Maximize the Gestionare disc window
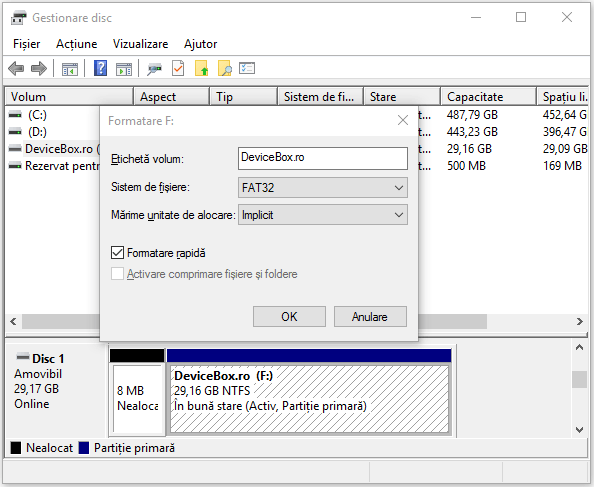 coord(521,17)
